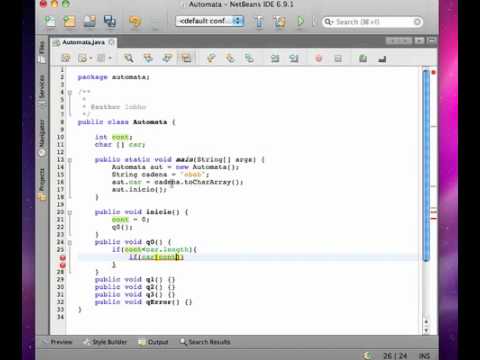
Task: Open the default config dropdown
Action: pyautogui.click(x=210, y=21)
